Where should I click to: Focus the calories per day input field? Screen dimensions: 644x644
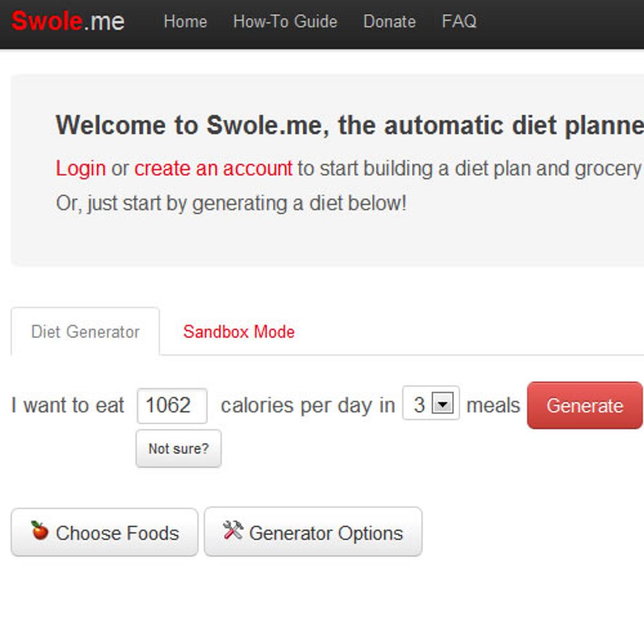(x=172, y=405)
